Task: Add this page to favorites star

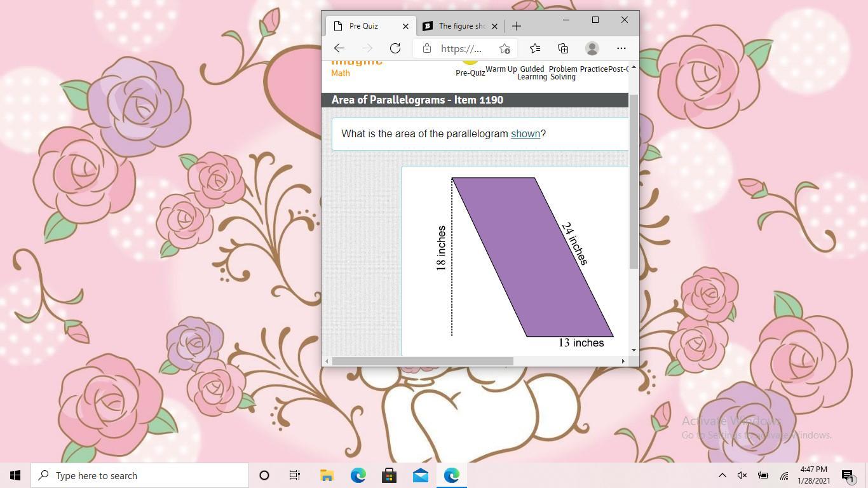Action: tap(505, 48)
